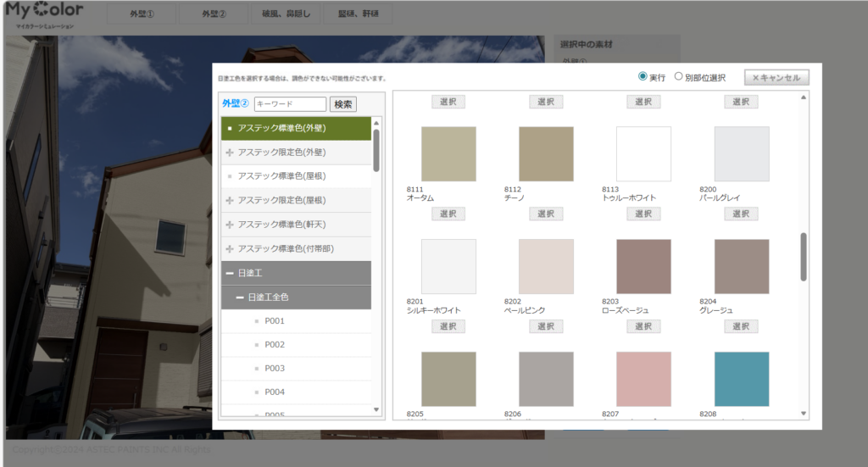Click plus icon beside アステック標準色(軒天)
The image size is (868, 467).
coord(230,225)
